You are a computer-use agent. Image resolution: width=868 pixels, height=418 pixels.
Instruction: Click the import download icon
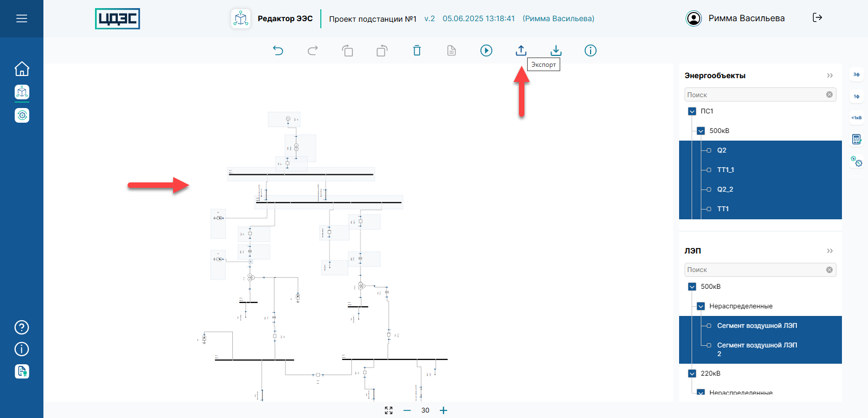click(x=556, y=50)
